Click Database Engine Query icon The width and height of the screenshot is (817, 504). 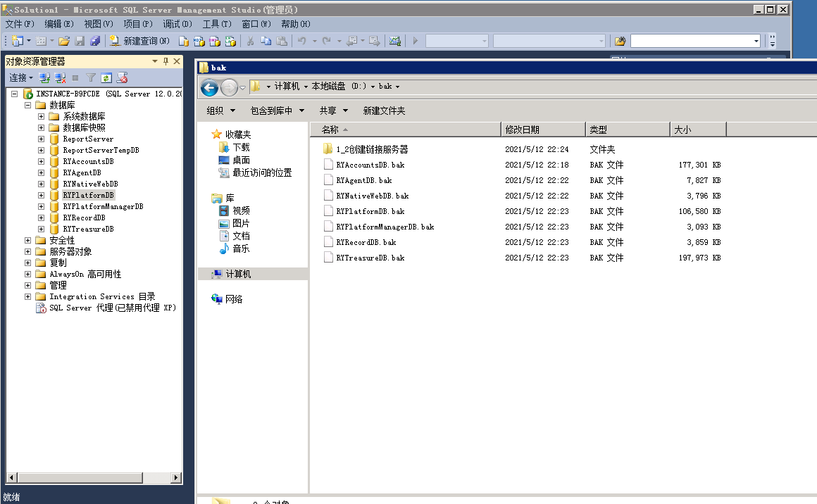183,41
